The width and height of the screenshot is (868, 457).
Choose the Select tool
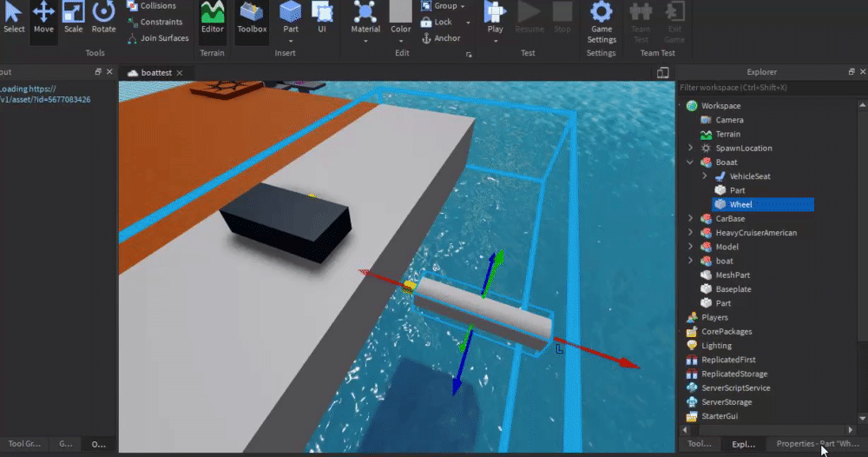click(x=14, y=17)
